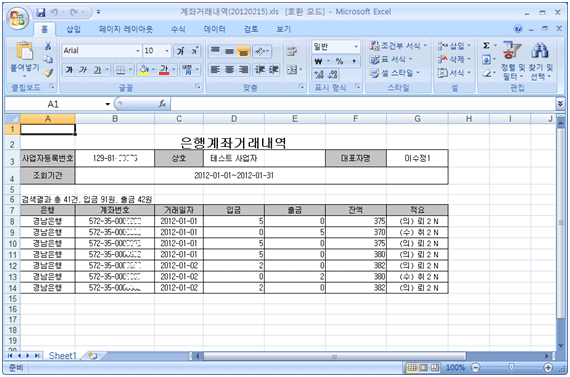Open the Arial font name dropdown

click(138, 51)
